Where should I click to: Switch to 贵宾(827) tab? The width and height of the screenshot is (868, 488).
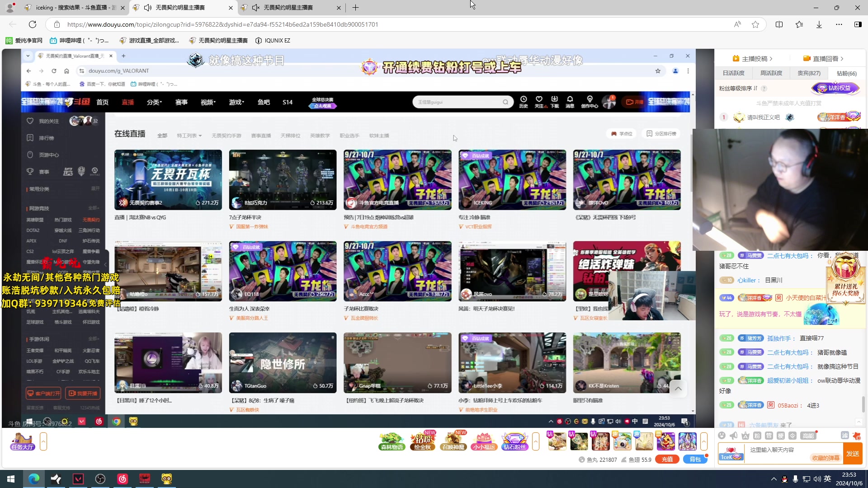click(x=809, y=73)
